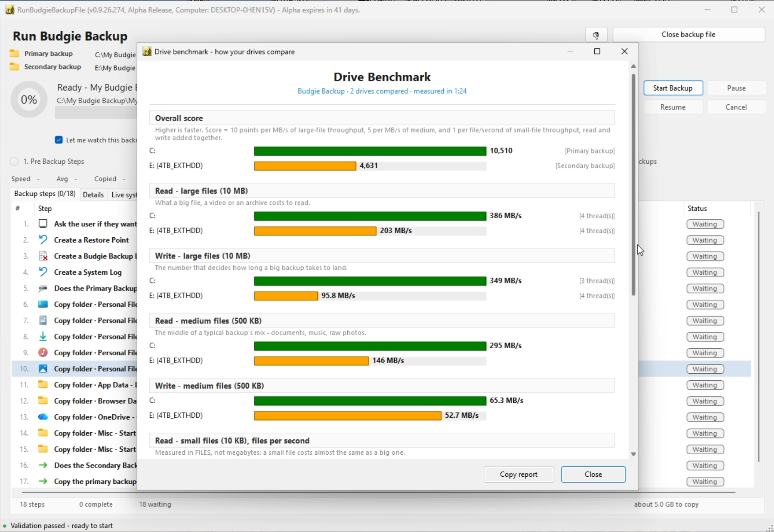Click the step 1 ask-the-user icon

[x=43, y=224]
